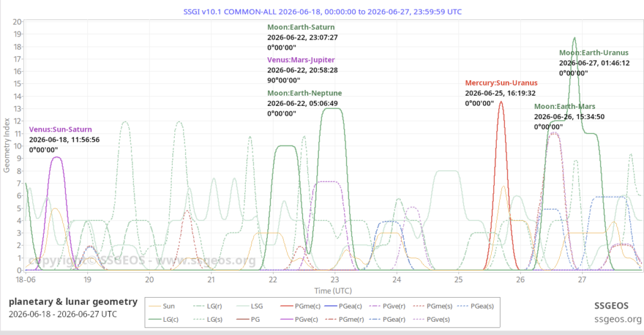Click the Moon:Earth-Uranus annotation label
644x335 pixels.
point(594,53)
